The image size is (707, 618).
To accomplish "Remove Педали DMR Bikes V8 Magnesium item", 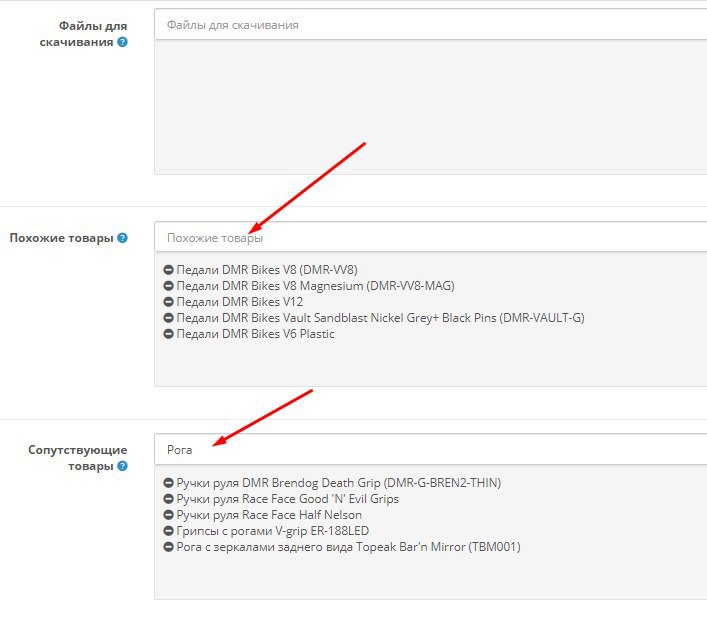I will [x=168, y=286].
